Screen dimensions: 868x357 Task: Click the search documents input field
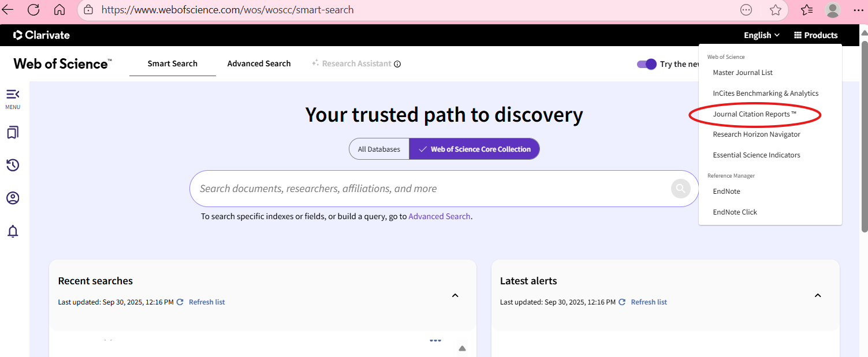tap(427, 189)
